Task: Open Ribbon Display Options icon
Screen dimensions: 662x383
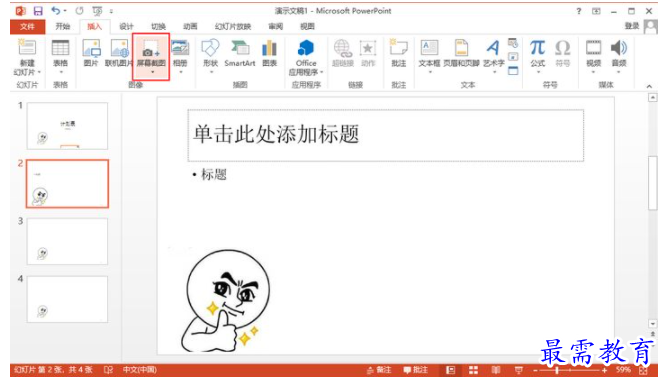Action: pos(596,11)
